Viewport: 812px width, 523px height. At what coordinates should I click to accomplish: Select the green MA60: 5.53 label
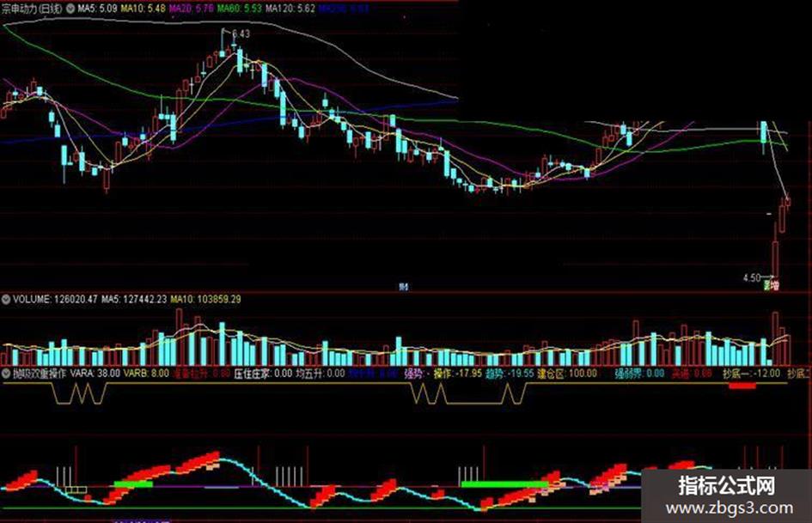[x=239, y=9]
